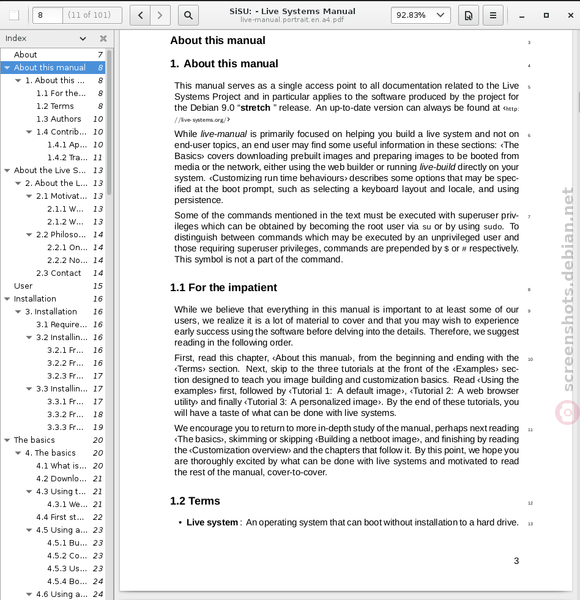Select '3.2.3 Fr...' index entry
Screen dimensions: 580x600
(x=54, y=376)
